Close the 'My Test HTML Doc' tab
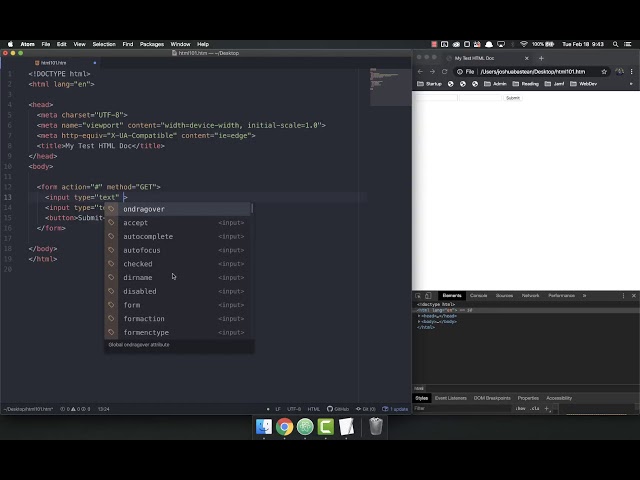The width and height of the screenshot is (640, 480). (527, 58)
